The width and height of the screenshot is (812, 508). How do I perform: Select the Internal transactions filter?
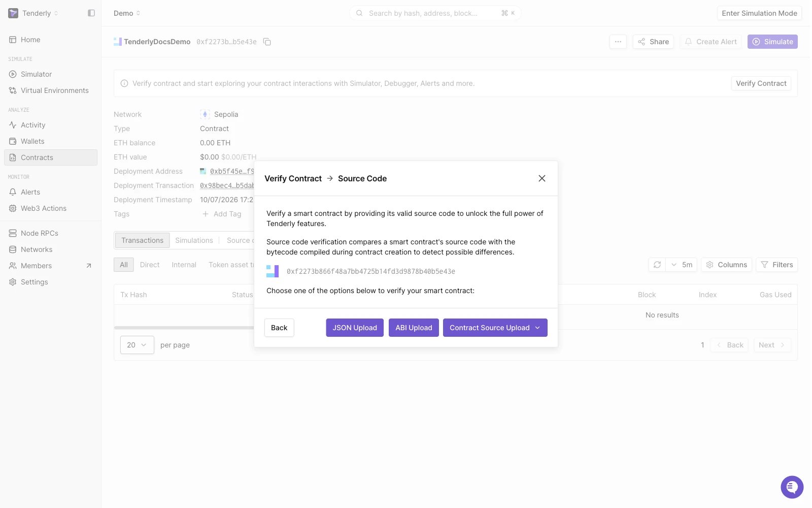(x=184, y=265)
